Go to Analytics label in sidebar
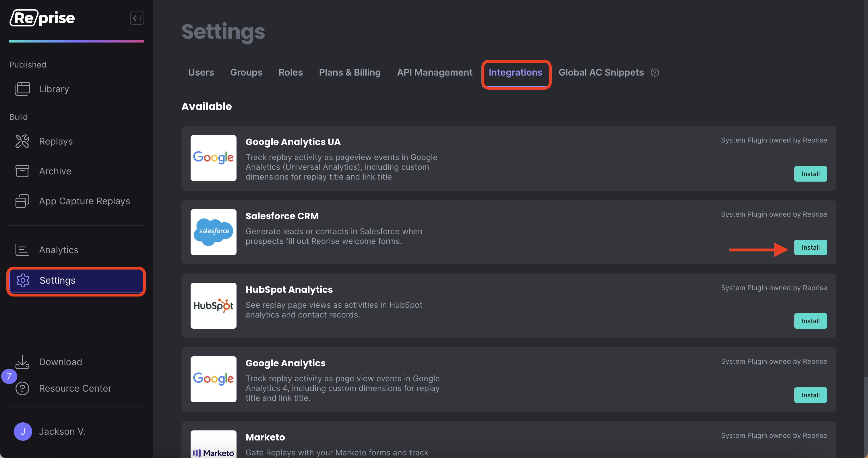Viewport: 868px width, 458px height. tap(59, 250)
